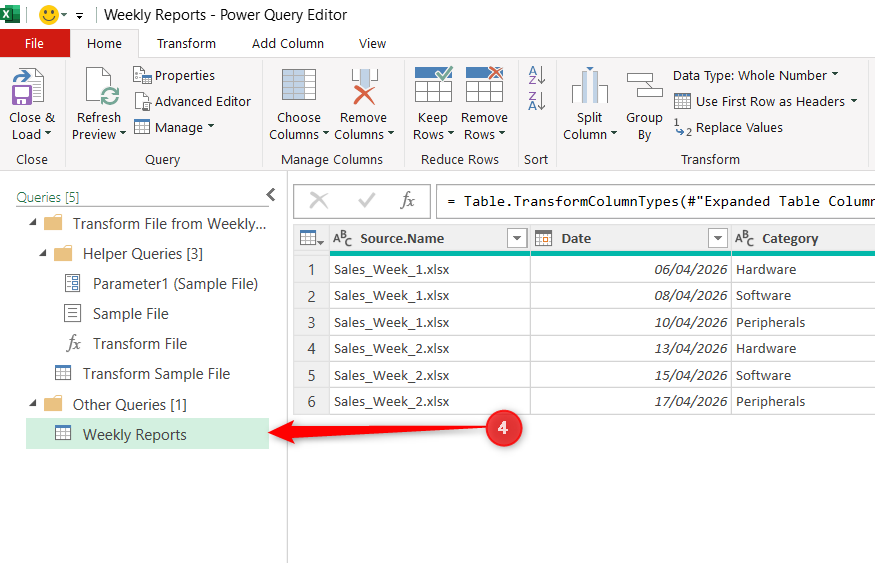Open Data Type: Whole Number dropdown
Image resolution: width=875 pixels, height=563 pixels.
coord(756,75)
